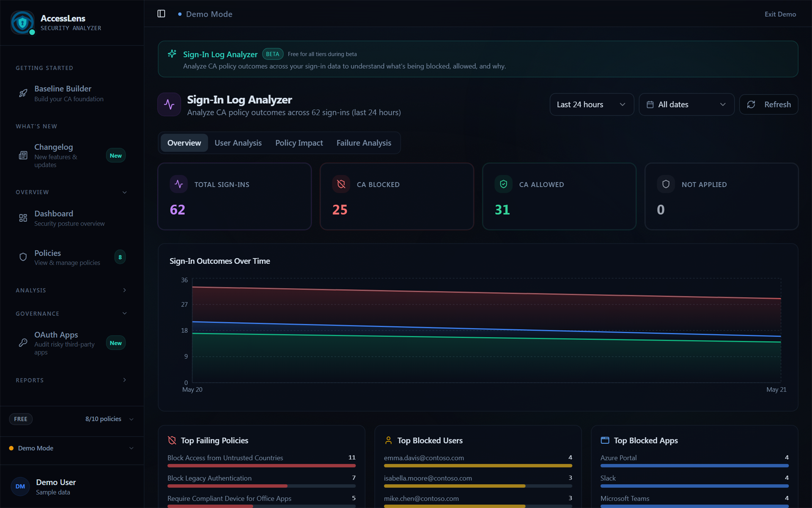Screen dimensions: 812x508
Task: Expand the 8/10 policies plan chevron
Action: [x=132, y=419]
